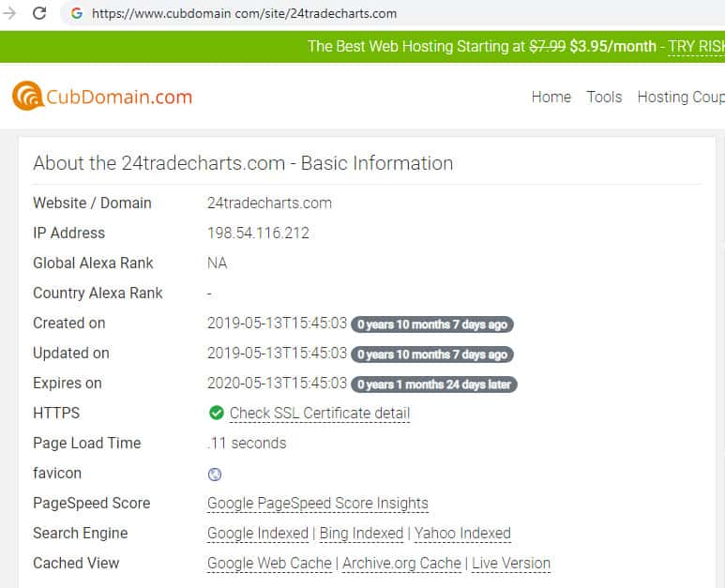
Task: Open Archive.org Cache link
Action: [x=401, y=563]
